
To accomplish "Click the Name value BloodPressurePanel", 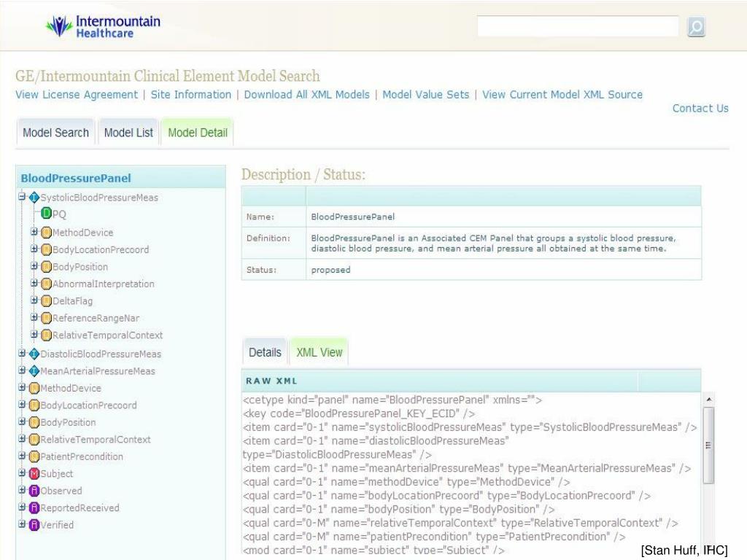I will [352, 217].
